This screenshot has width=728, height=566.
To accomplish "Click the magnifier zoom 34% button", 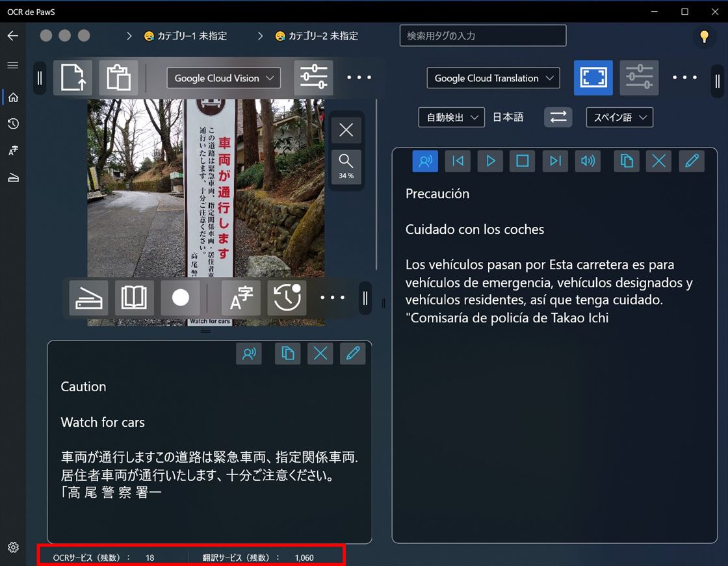I will pyautogui.click(x=346, y=166).
